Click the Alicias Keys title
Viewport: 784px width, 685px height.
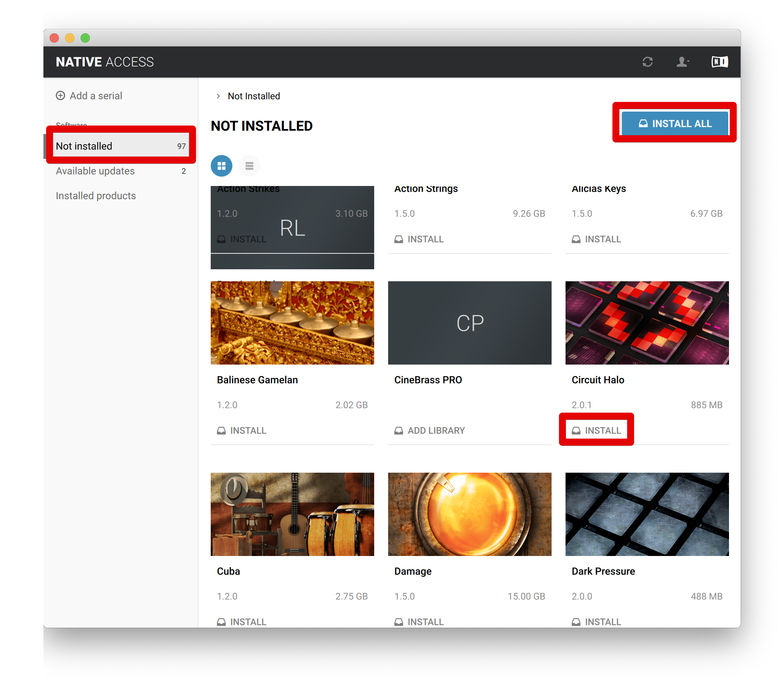coord(599,189)
